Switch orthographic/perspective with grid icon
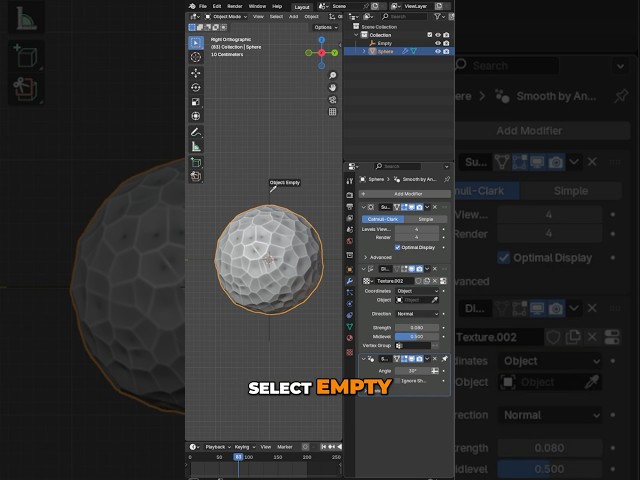The width and height of the screenshot is (640, 480). click(x=333, y=111)
